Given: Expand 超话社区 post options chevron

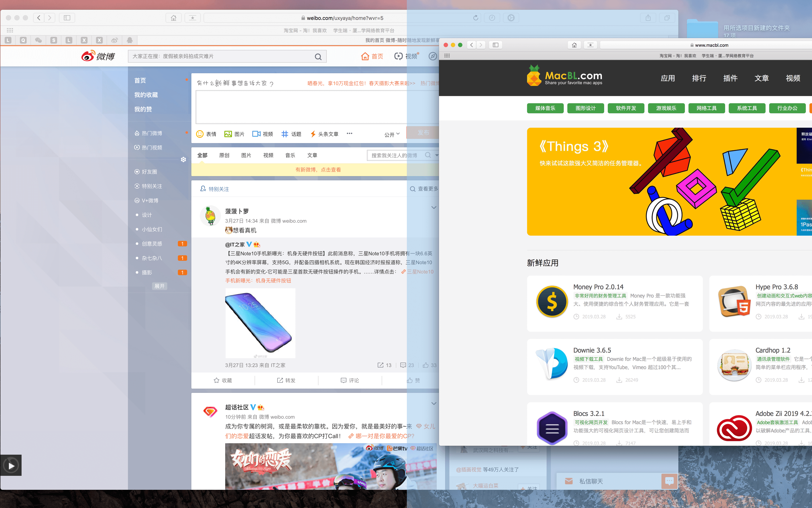Looking at the screenshot, I should click(x=433, y=403).
